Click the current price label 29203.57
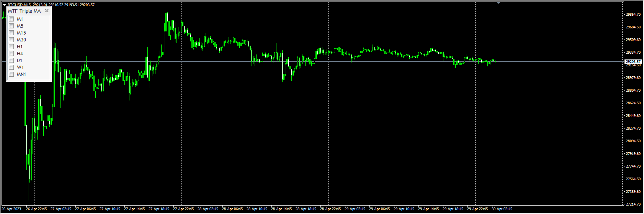This screenshot has width=644, height=214. point(633,61)
